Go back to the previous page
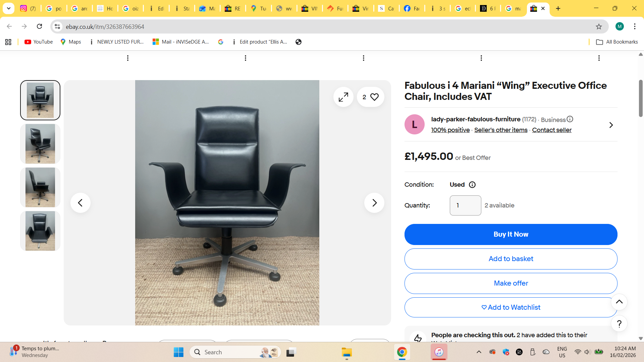 pos(9,26)
